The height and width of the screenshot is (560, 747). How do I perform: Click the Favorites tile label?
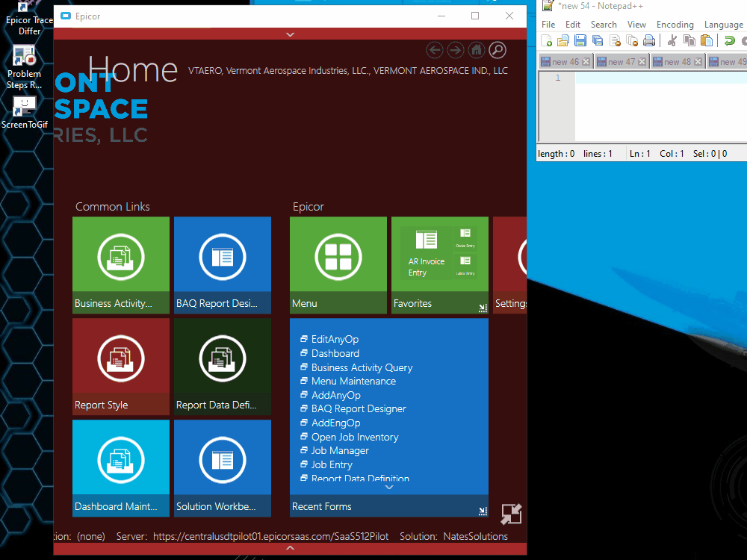click(412, 303)
